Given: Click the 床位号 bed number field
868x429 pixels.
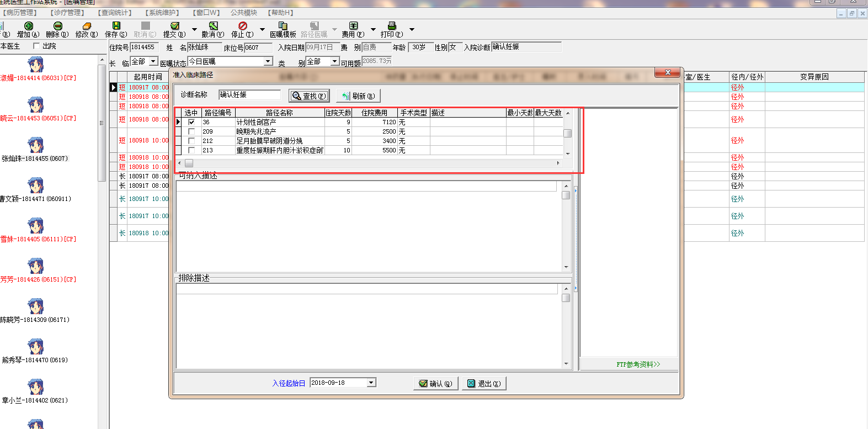Looking at the screenshot, I should tap(258, 48).
